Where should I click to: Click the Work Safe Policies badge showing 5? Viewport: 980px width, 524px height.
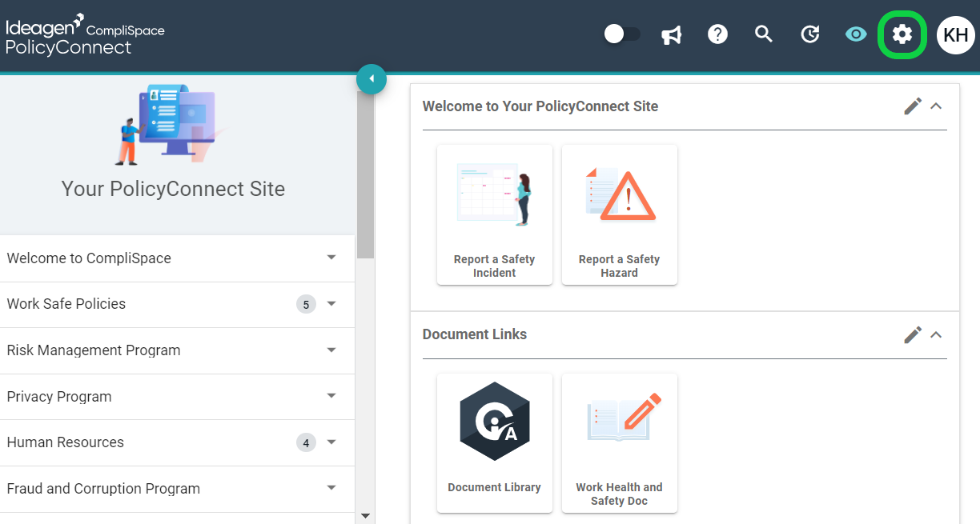coord(306,304)
